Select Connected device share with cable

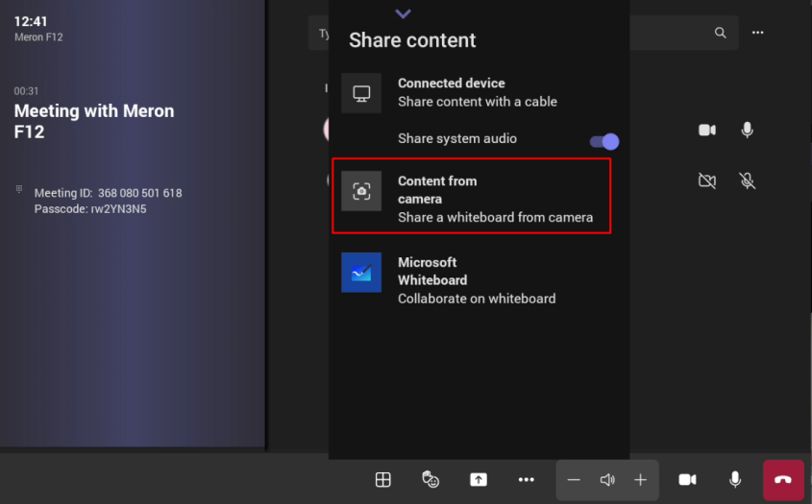click(477, 92)
